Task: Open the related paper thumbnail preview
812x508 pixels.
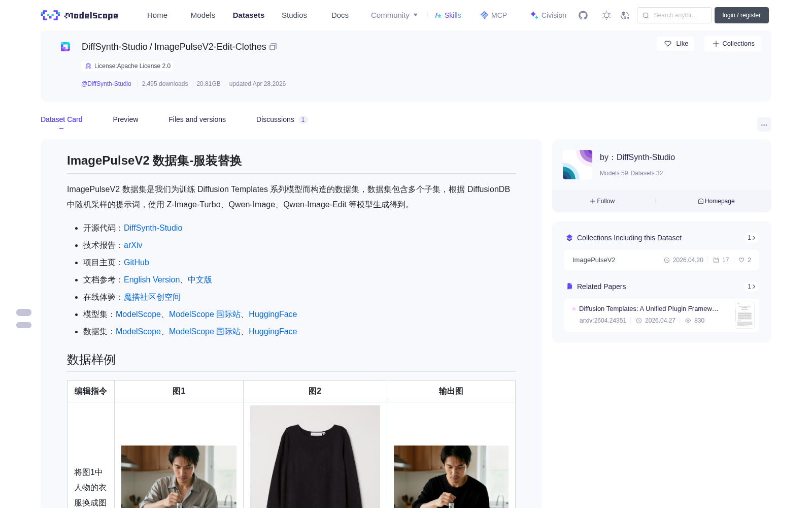Action: (745, 315)
